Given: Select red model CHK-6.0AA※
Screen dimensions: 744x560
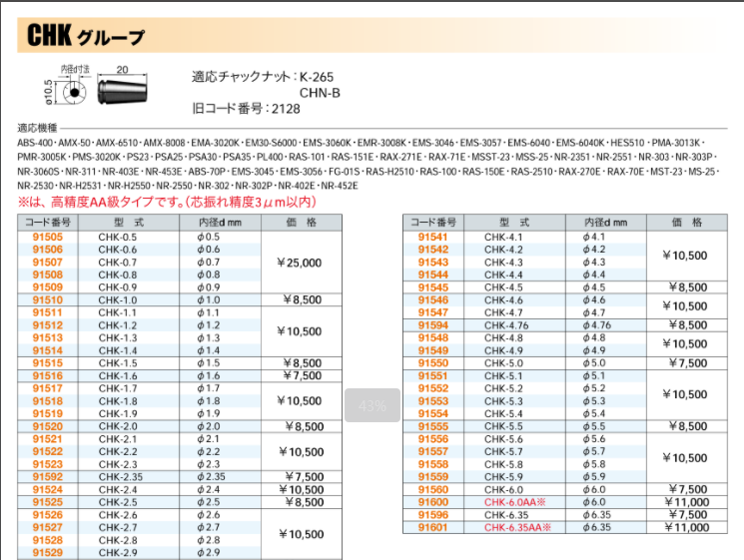Looking at the screenshot, I should (x=515, y=502).
